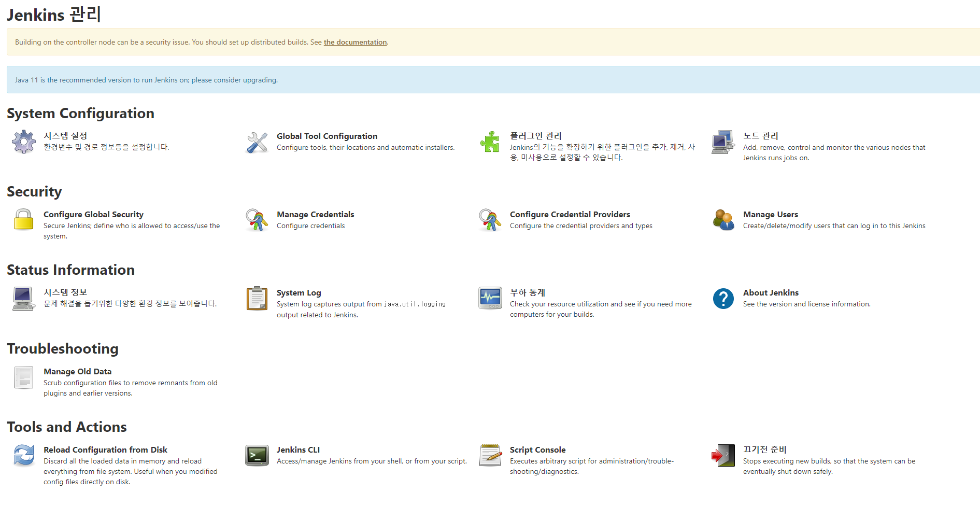The height and width of the screenshot is (520, 980).
Task: Open the documentation link in warning banner
Action: (356, 43)
